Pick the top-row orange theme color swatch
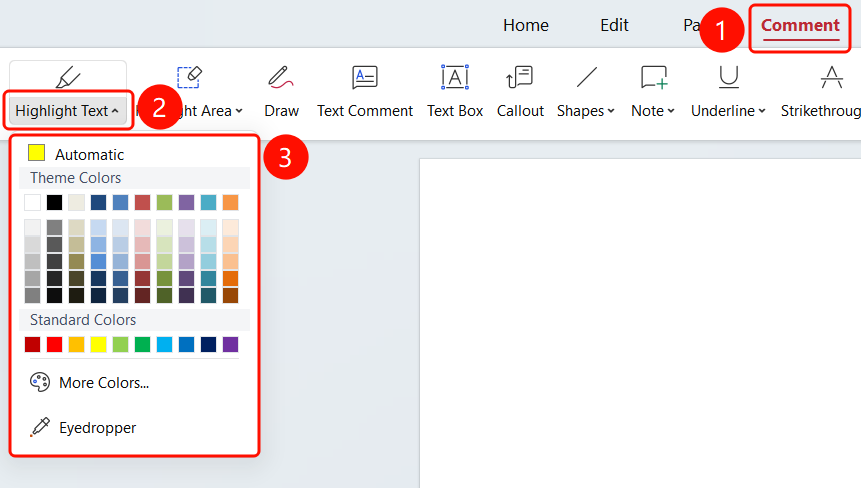The image size is (861, 488). click(x=231, y=203)
